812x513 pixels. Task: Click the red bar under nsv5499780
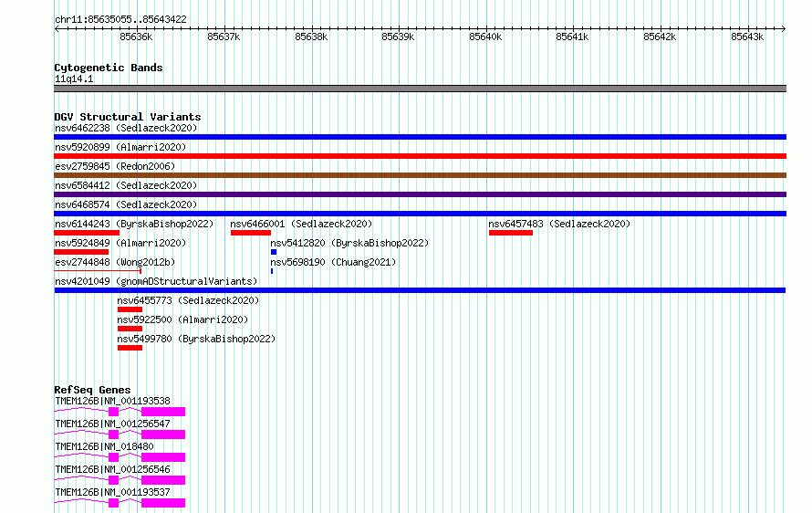point(130,348)
